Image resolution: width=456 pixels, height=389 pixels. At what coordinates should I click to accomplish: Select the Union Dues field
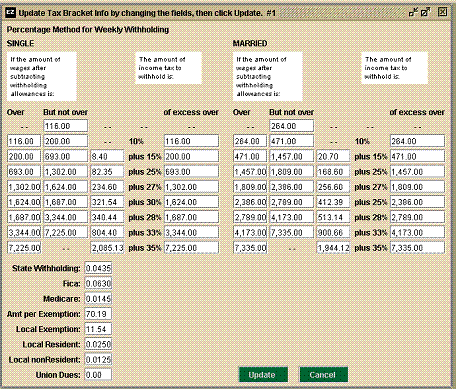point(98,375)
